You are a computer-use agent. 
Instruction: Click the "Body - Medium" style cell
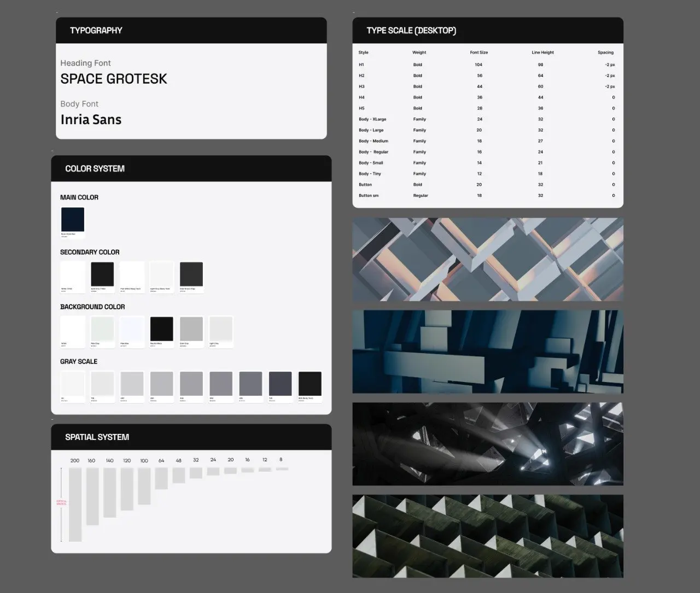tap(374, 141)
